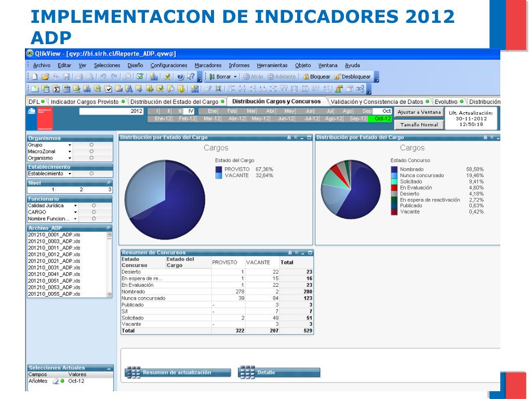Click the VACANTE legend color swatch

point(219,176)
